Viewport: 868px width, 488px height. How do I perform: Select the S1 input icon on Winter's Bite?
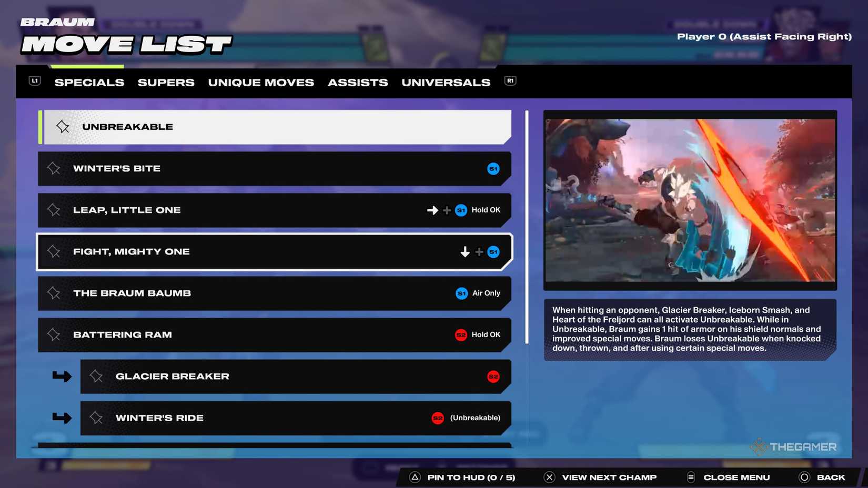(493, 169)
